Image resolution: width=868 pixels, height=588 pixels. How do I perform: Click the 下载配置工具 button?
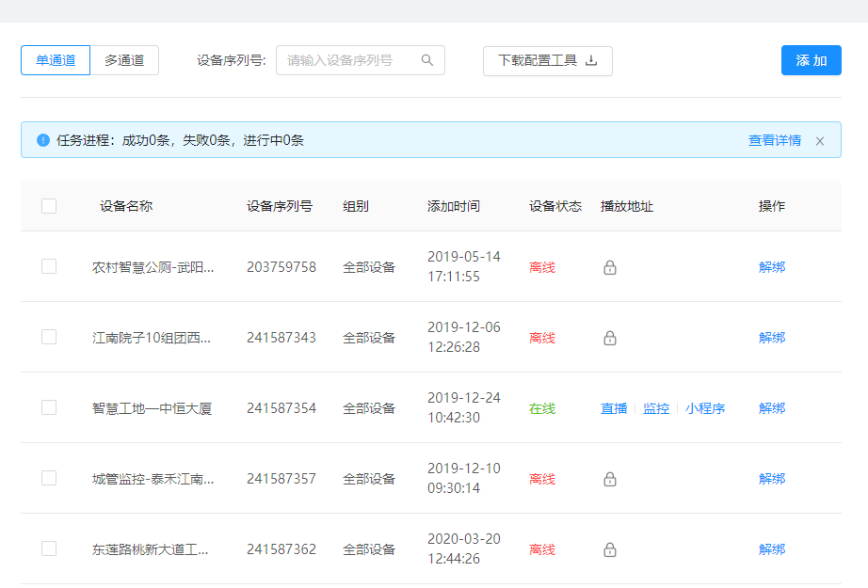coord(547,60)
